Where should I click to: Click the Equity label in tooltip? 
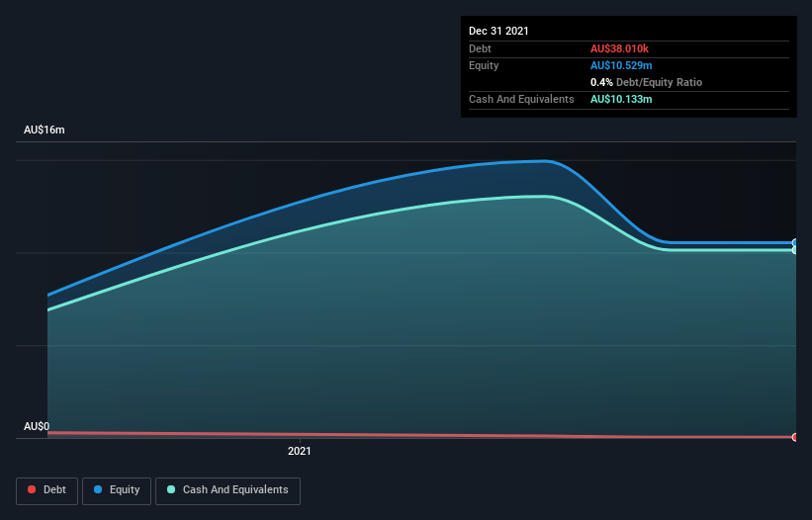coord(484,65)
